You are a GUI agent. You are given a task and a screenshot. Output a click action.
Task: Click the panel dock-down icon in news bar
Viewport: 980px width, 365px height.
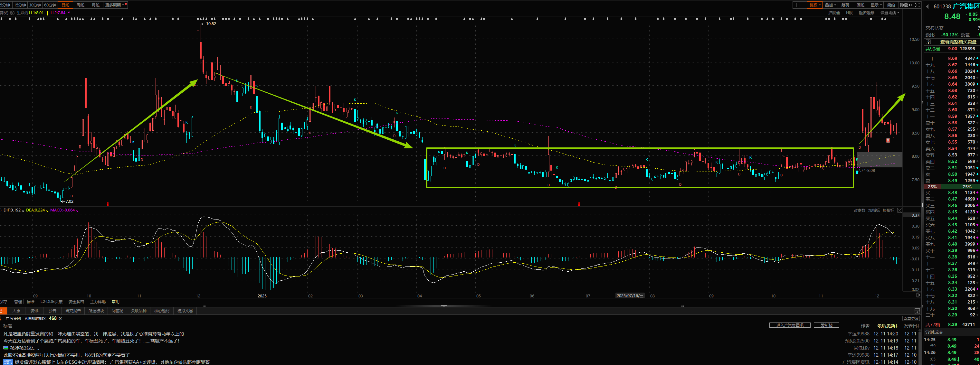(x=917, y=311)
